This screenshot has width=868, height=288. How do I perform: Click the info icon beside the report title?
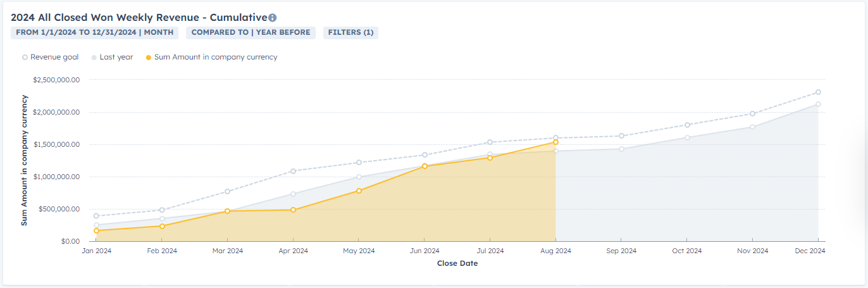(272, 18)
